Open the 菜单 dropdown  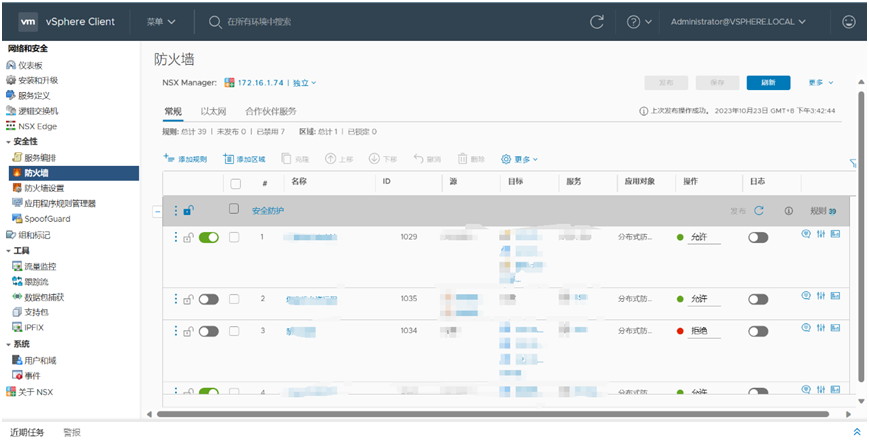click(161, 22)
